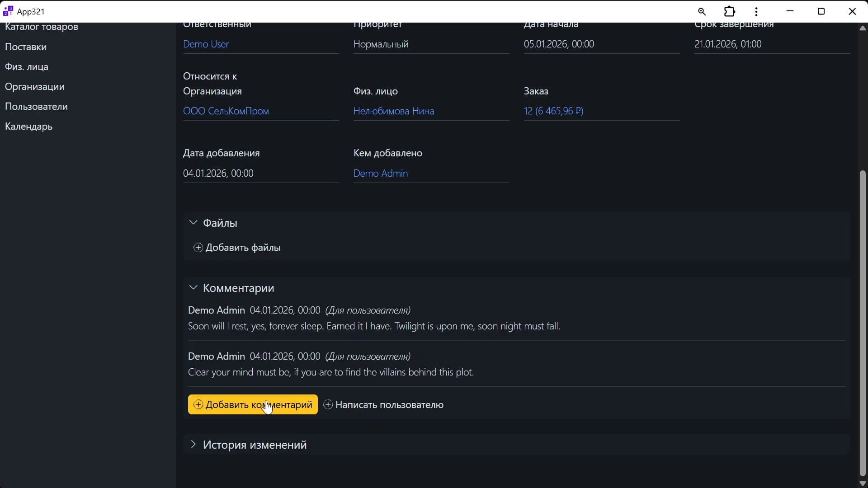
Task: Click scrollbar up arrow
Action: coord(863,28)
